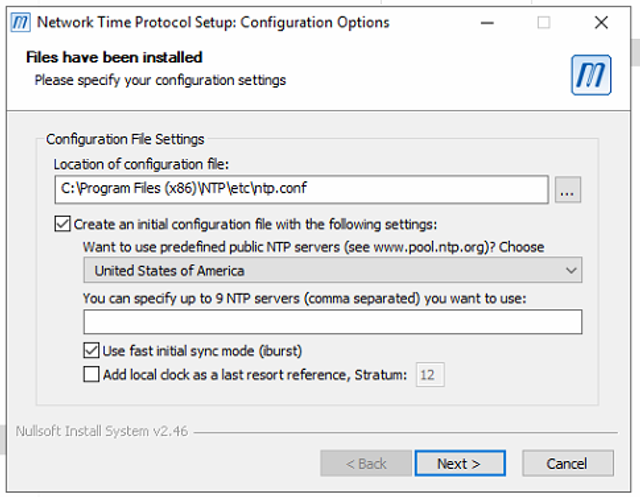Minimize the setup window

click(x=486, y=22)
